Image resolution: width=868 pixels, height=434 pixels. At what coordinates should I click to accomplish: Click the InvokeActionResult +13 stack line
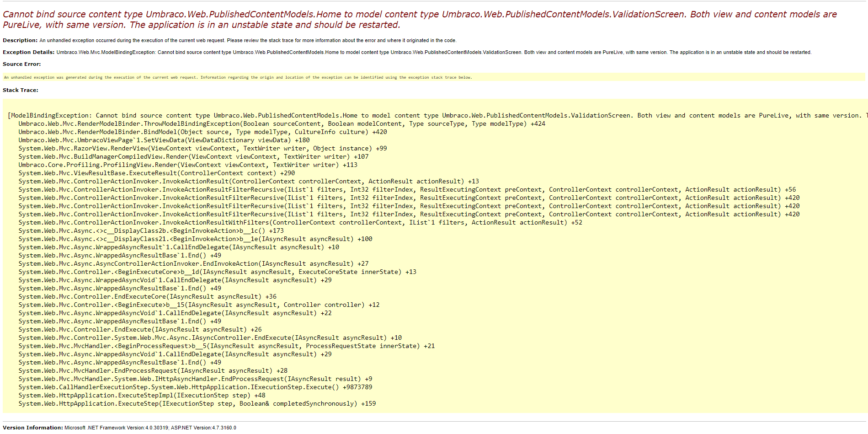tap(249, 182)
